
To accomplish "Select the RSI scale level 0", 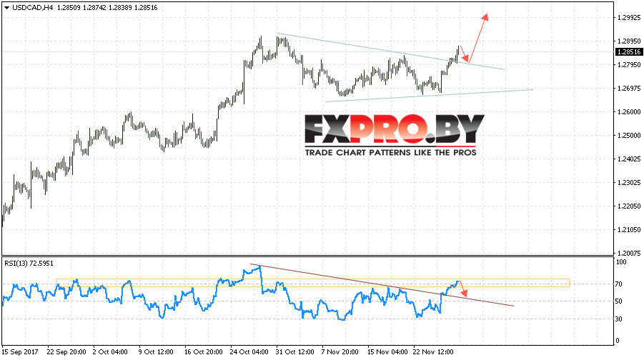I will coord(618,340).
